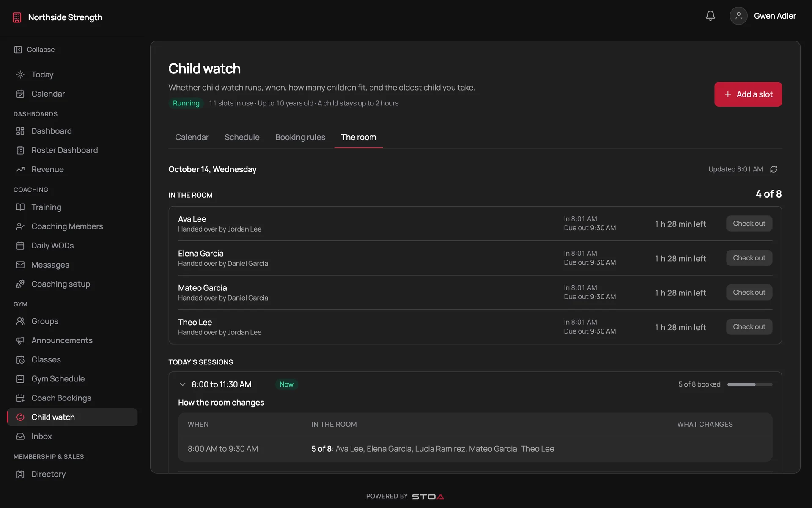Click Updated 8:01 AM text

[x=735, y=169]
